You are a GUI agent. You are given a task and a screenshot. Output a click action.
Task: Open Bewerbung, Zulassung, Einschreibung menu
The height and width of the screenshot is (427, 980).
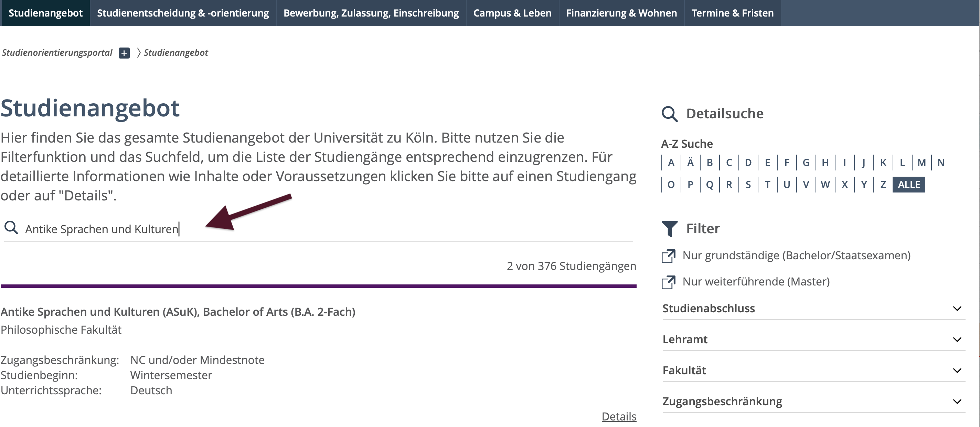click(x=371, y=13)
